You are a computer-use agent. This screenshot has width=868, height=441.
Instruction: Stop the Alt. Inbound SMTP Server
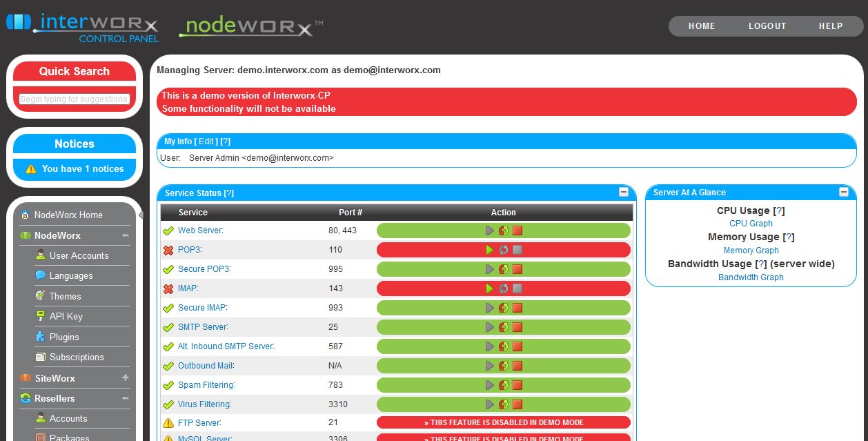coord(517,346)
